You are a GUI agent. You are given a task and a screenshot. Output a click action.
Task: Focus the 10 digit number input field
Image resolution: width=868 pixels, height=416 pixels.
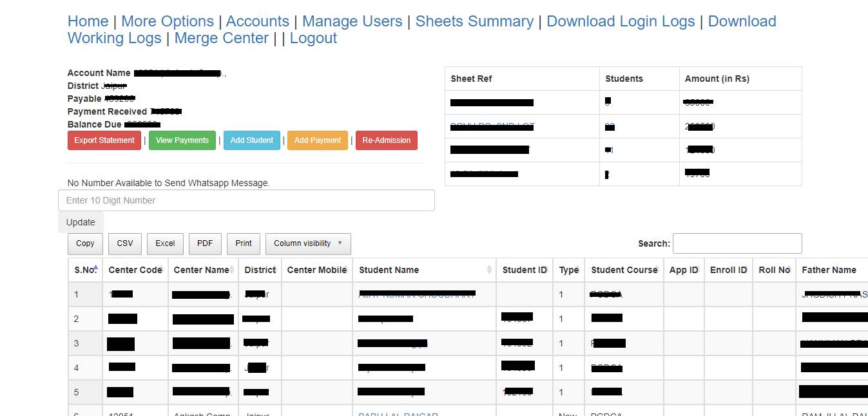pyautogui.click(x=246, y=200)
